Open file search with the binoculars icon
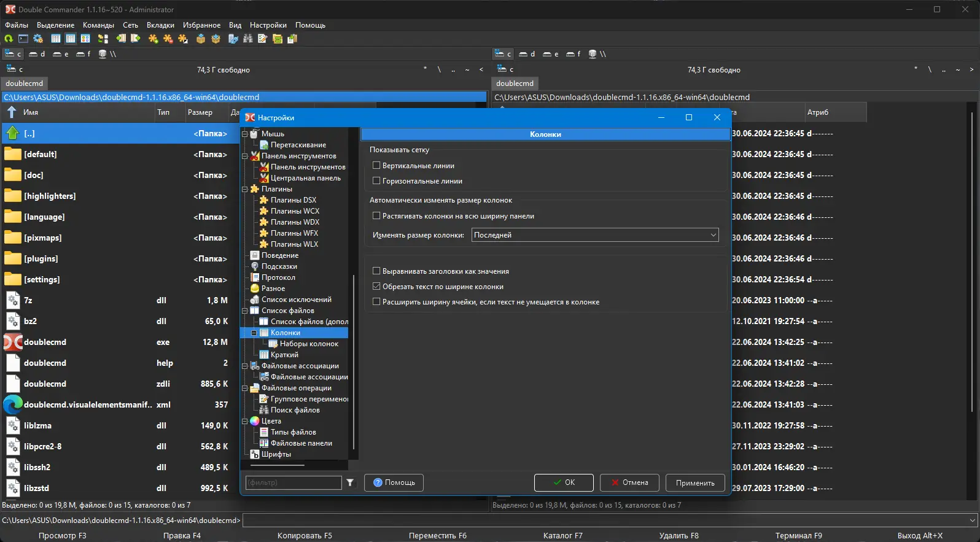 [248, 39]
